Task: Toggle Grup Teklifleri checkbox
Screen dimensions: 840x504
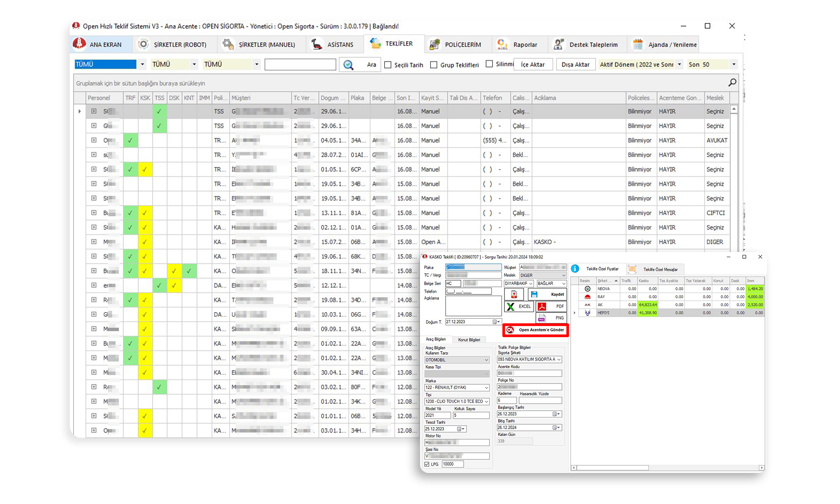Action: (x=434, y=65)
